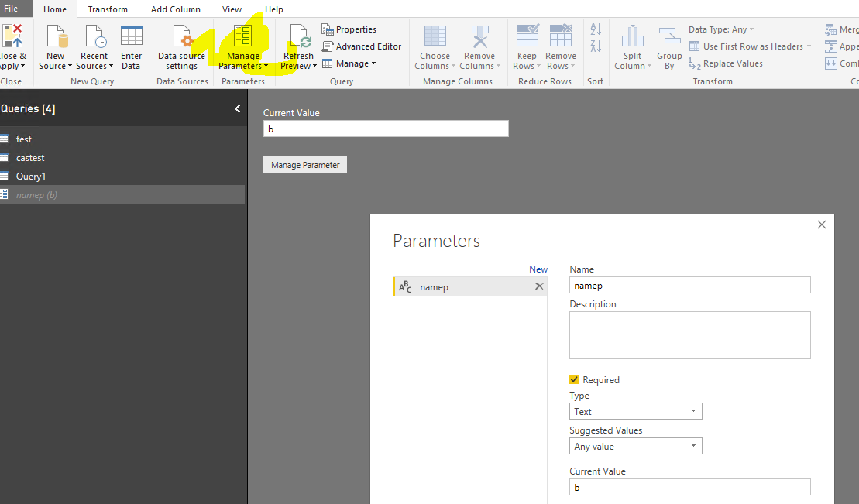Toggle the Required checkbox

click(x=574, y=379)
